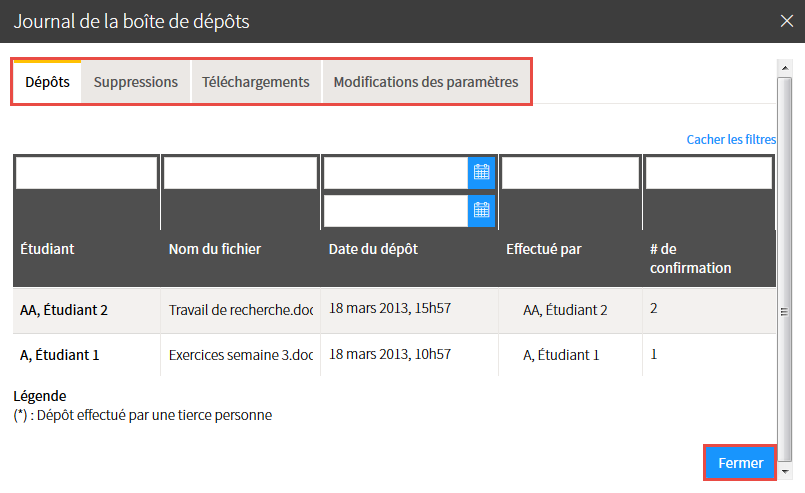Open confirmation number 1 link
This screenshot has width=805, height=493.
click(x=654, y=354)
